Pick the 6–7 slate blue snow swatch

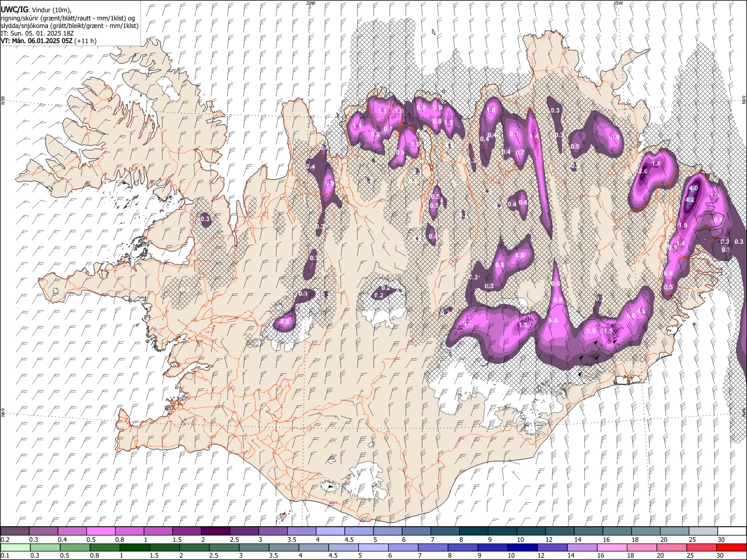[416, 531]
